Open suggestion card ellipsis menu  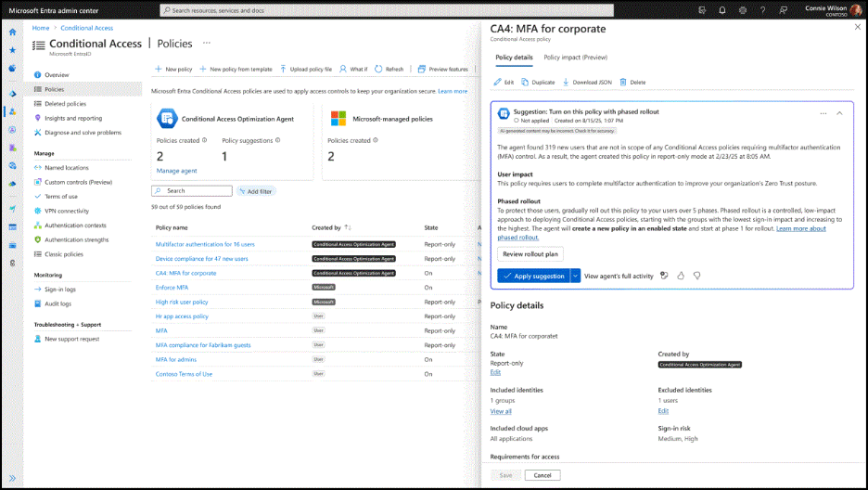[823, 113]
